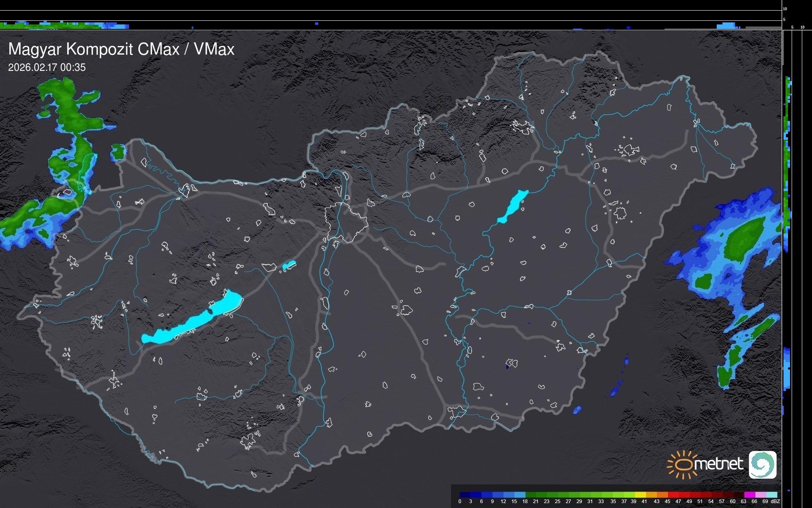
Task: Click the gray vertical scrollbar thumb
Action: click(783, 47)
